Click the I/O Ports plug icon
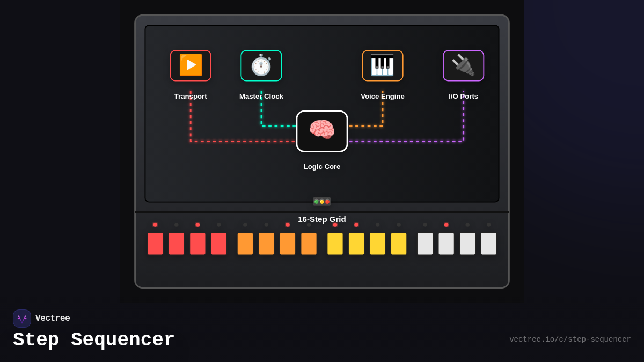Screen dimensions: 644x362 (x=463, y=65)
